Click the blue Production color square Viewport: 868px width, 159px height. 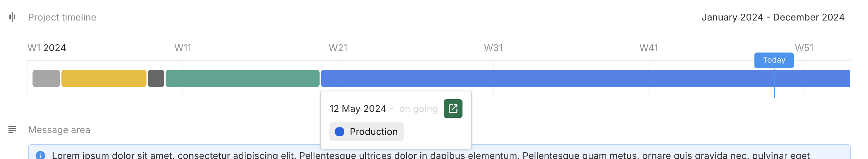340,132
